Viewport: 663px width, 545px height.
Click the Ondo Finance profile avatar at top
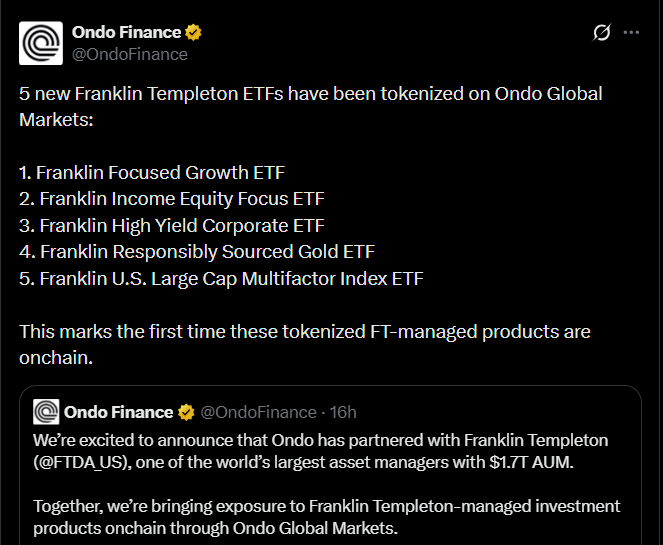pyautogui.click(x=41, y=43)
